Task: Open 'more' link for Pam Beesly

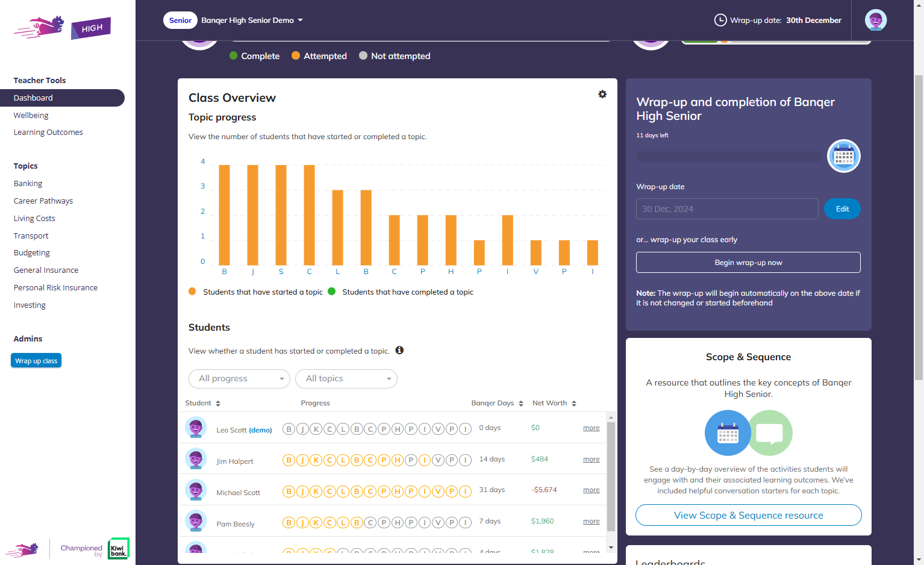Action: pos(591,521)
